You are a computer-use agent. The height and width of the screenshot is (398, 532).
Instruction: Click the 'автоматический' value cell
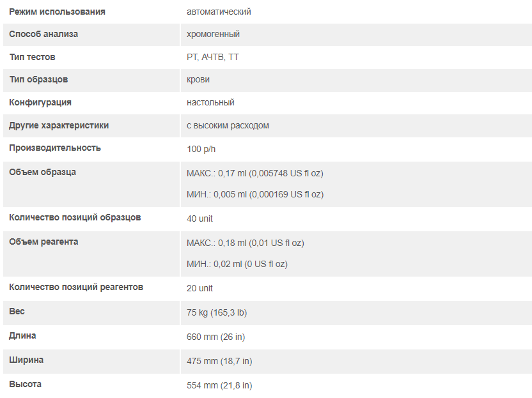click(x=219, y=11)
